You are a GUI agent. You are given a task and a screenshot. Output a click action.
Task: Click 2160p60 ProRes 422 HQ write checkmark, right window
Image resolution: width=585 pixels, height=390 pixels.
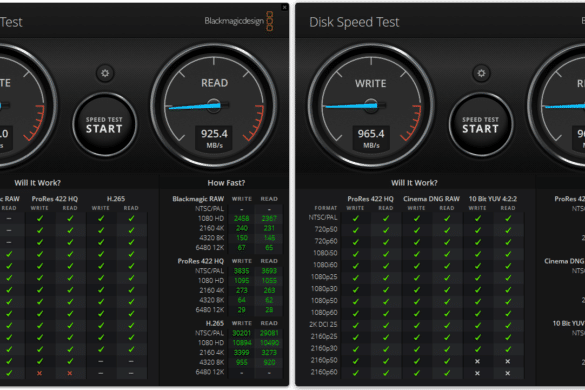point(356,373)
